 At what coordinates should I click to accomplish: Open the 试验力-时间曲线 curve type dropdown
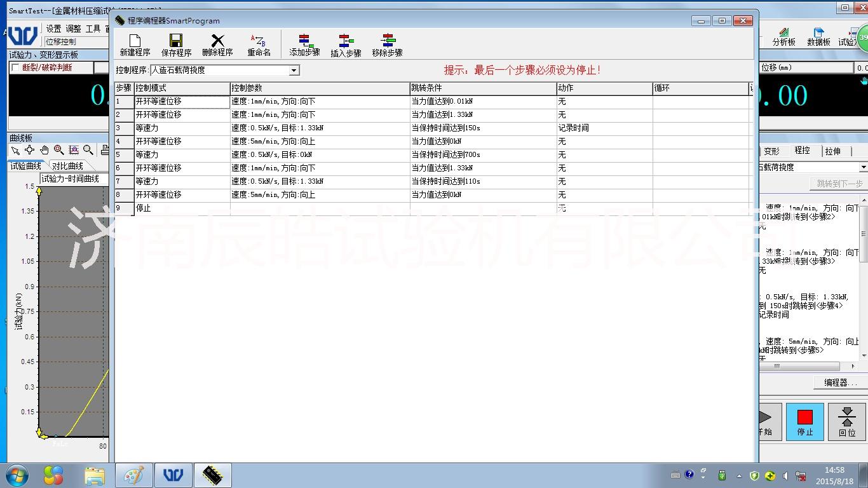point(73,179)
